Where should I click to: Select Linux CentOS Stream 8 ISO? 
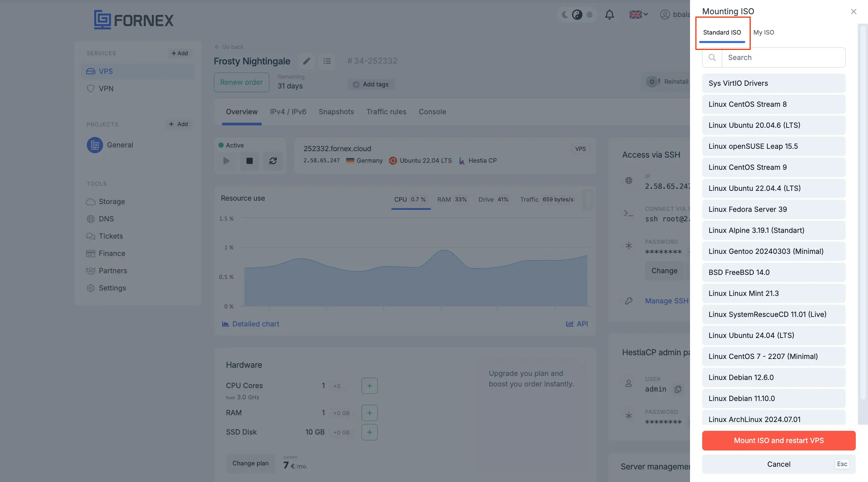[774, 104]
